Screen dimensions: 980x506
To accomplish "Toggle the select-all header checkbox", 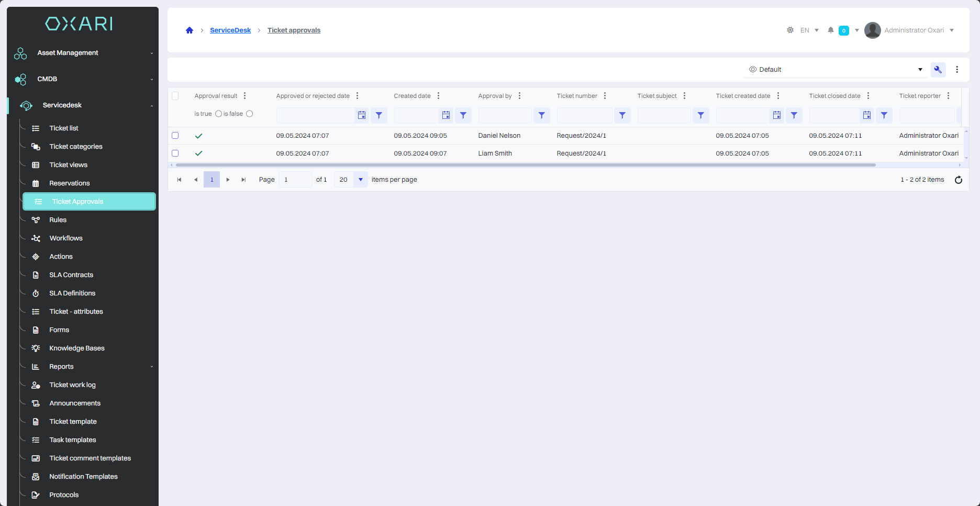I will pos(175,96).
